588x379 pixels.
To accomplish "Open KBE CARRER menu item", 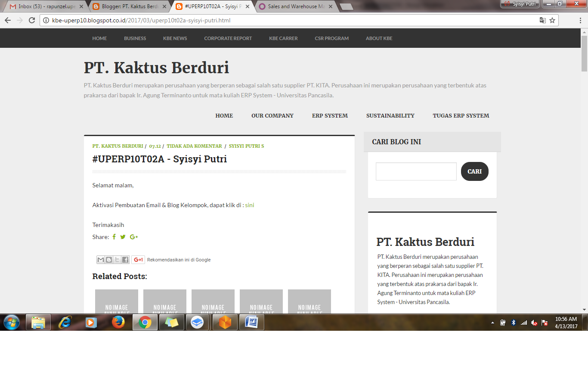I will coord(283,38).
